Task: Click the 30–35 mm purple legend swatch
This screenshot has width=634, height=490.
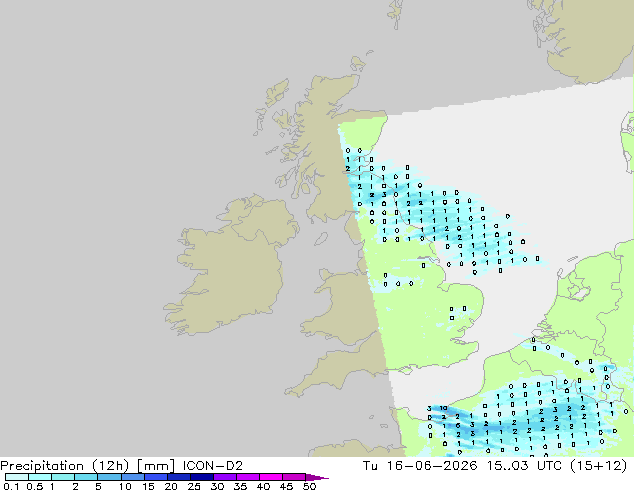Action: pyautogui.click(x=225, y=477)
